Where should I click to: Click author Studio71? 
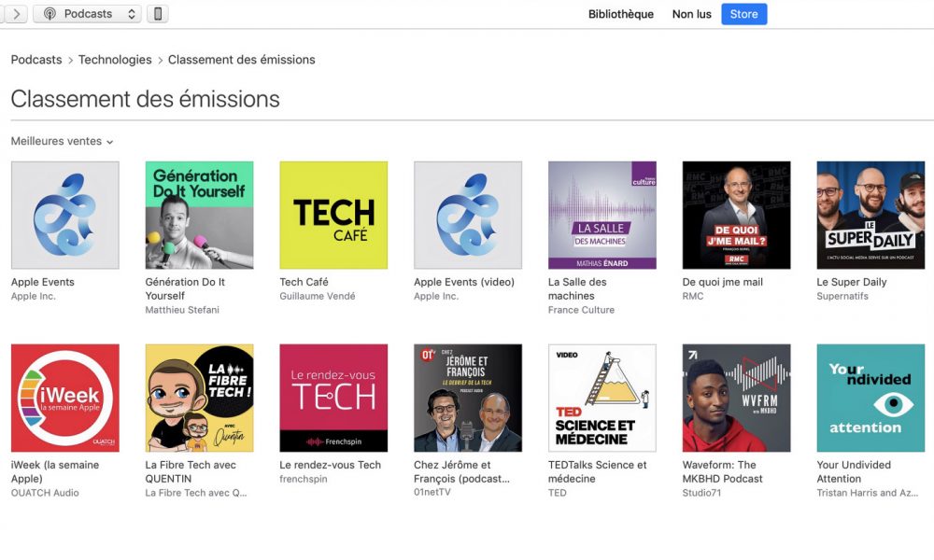[x=701, y=493]
